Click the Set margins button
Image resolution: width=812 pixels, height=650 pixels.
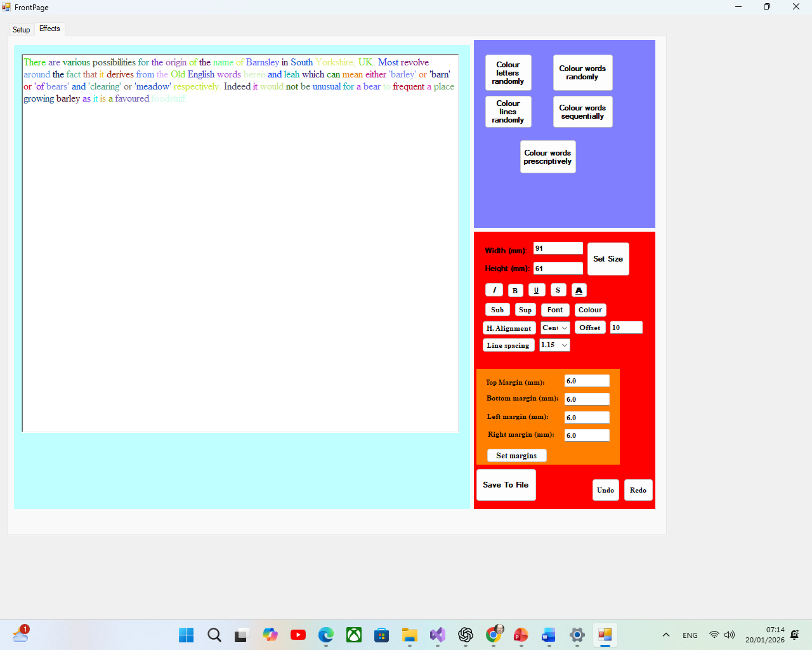pyautogui.click(x=516, y=456)
